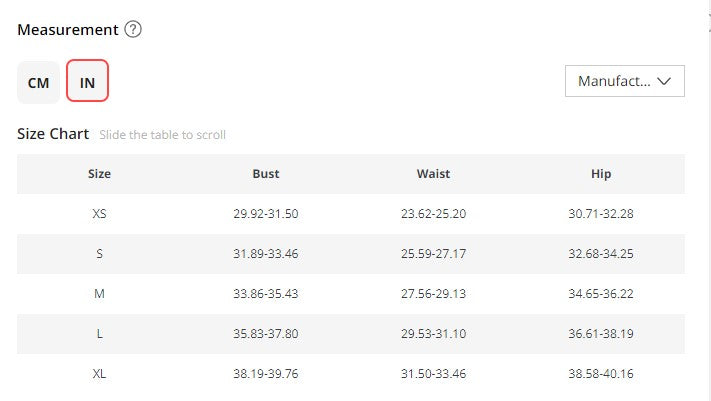The image size is (711, 401).
Task: Click the Size Chart heading
Action: pos(53,134)
